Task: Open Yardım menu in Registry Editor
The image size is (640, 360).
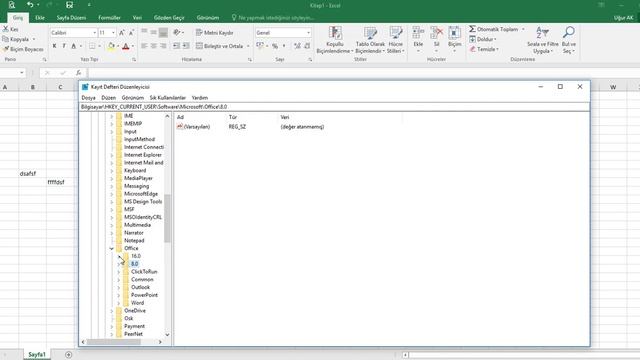Action: coord(200,98)
